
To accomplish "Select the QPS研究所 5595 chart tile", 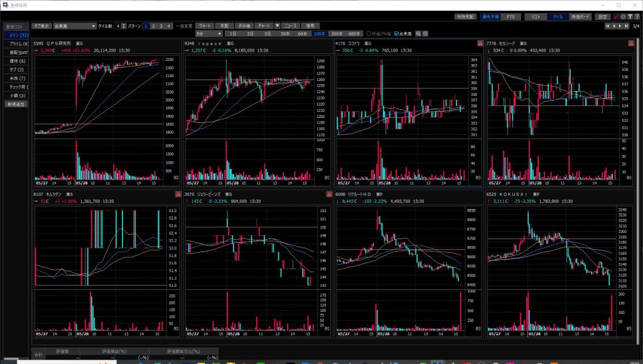I will (x=106, y=113).
